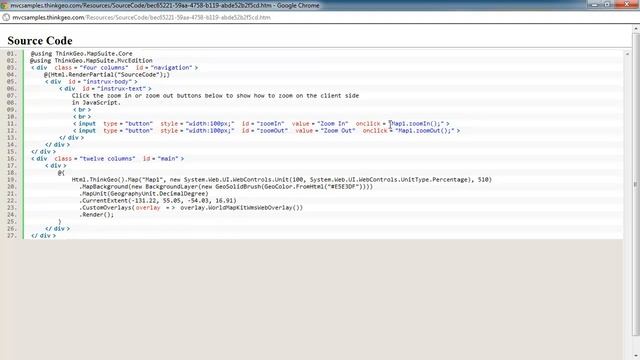Click the page scrollbar down arrow

[x=636, y=356]
